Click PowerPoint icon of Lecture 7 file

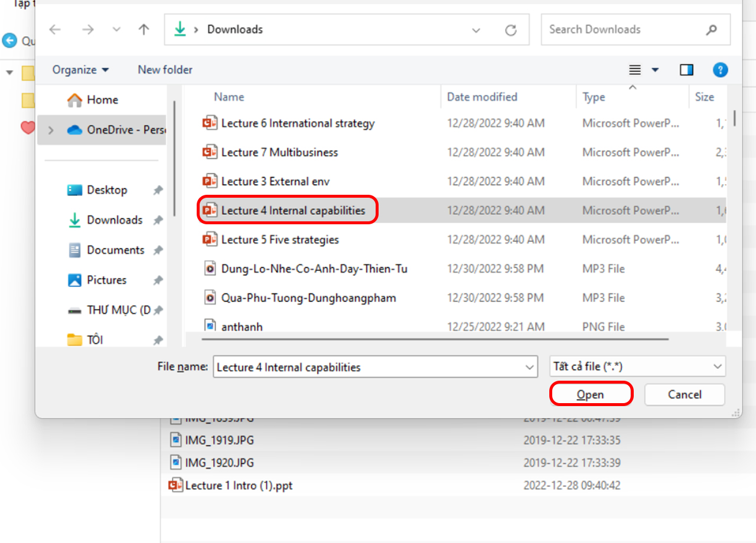point(210,152)
